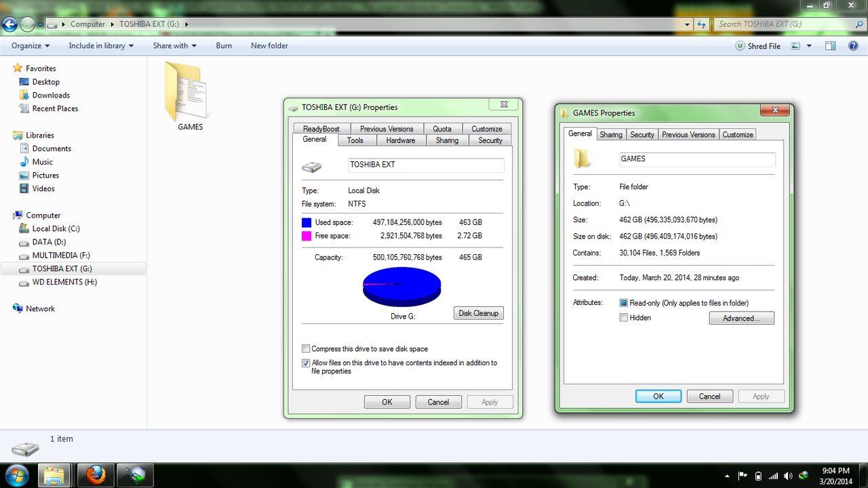Open the view options dropdown arrow
The height and width of the screenshot is (488, 868).
(x=810, y=46)
